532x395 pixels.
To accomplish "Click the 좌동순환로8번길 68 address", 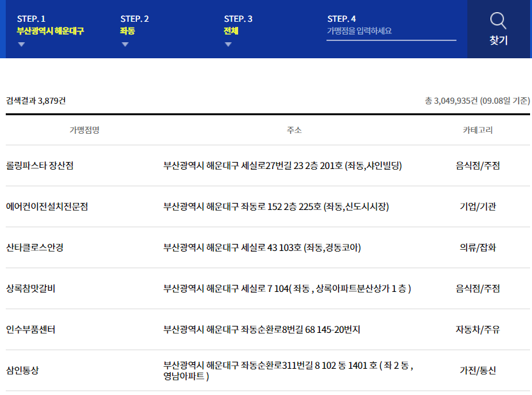I will 262,330.
